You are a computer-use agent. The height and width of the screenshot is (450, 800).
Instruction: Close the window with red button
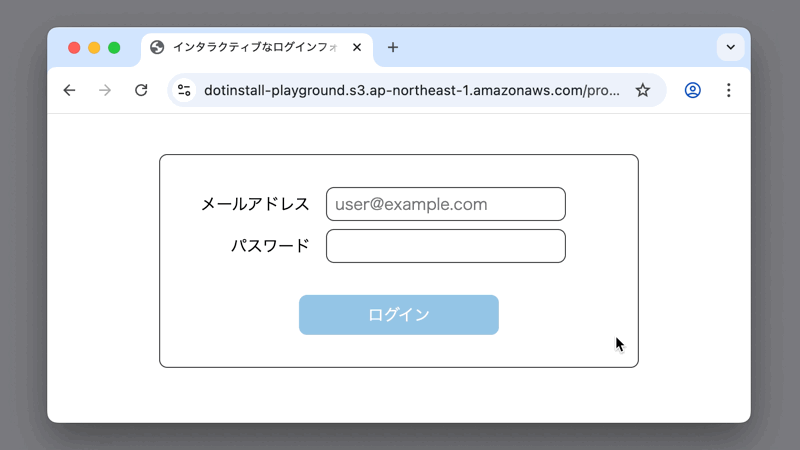click(x=74, y=48)
